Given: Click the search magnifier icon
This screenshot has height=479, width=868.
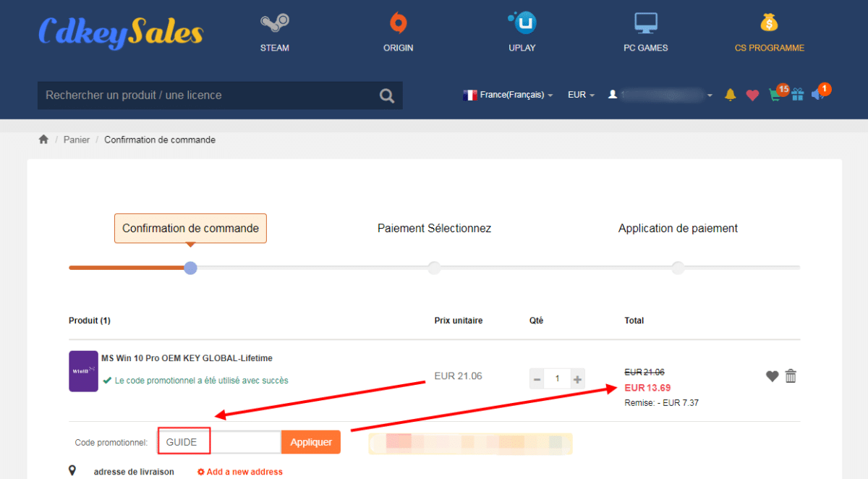Looking at the screenshot, I should pos(387,96).
